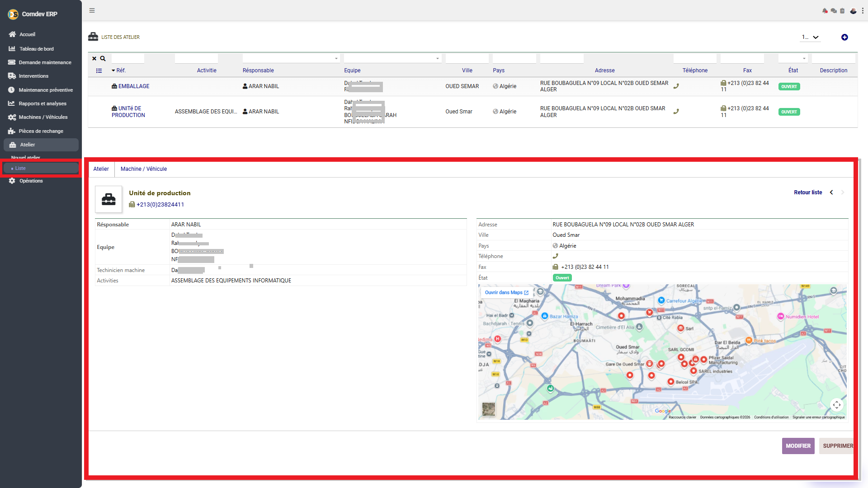Click the SUPPRIMER button
Image resolution: width=868 pixels, height=488 pixels.
837,446
